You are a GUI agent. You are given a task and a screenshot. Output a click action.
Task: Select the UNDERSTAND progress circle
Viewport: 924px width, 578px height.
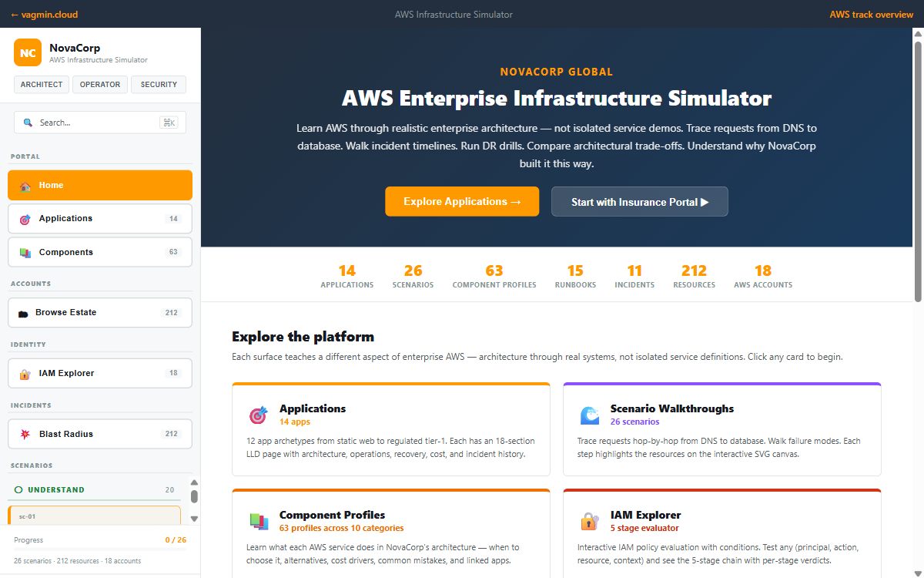[x=18, y=489]
